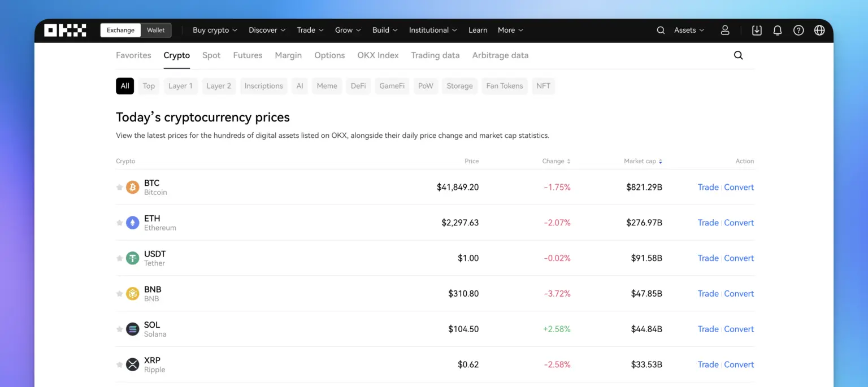The height and width of the screenshot is (387, 868).
Task: Click the Ethereum coin icon
Action: (133, 223)
